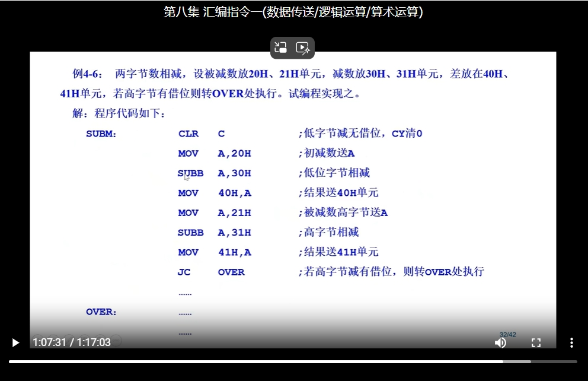Click the operand 41H,A
Screen dimensions: 588x381
point(235,252)
